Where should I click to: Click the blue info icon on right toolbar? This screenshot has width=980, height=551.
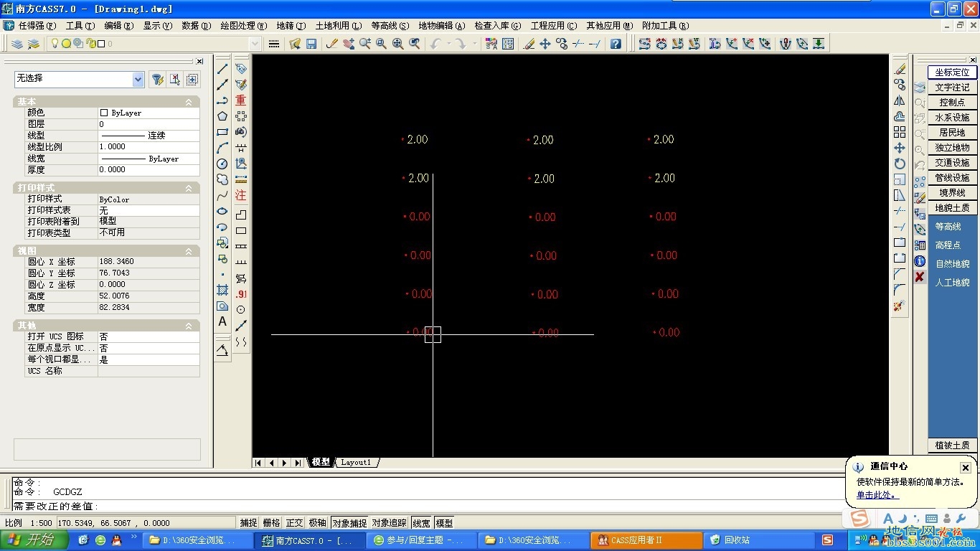tap(920, 261)
